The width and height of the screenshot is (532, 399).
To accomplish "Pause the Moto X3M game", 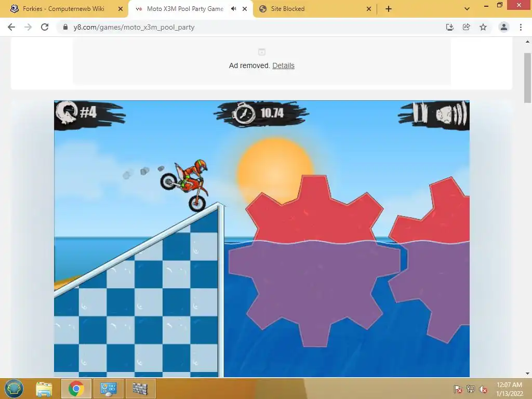I will point(420,113).
